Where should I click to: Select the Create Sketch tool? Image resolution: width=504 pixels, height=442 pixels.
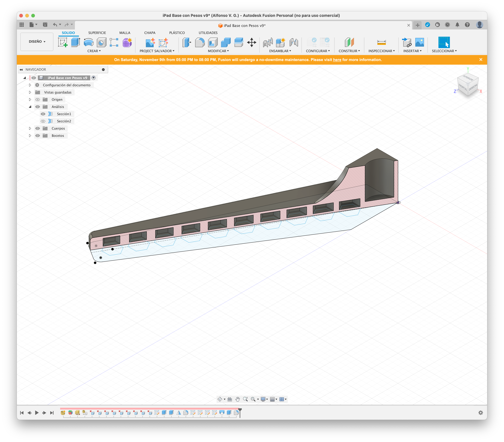63,42
